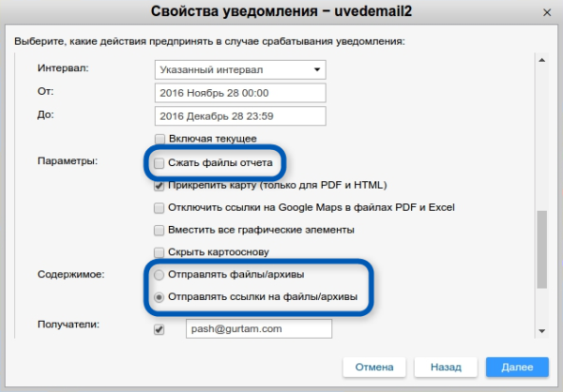Enable Включая текущее checkbox
The image size is (563, 392).
[x=160, y=139]
